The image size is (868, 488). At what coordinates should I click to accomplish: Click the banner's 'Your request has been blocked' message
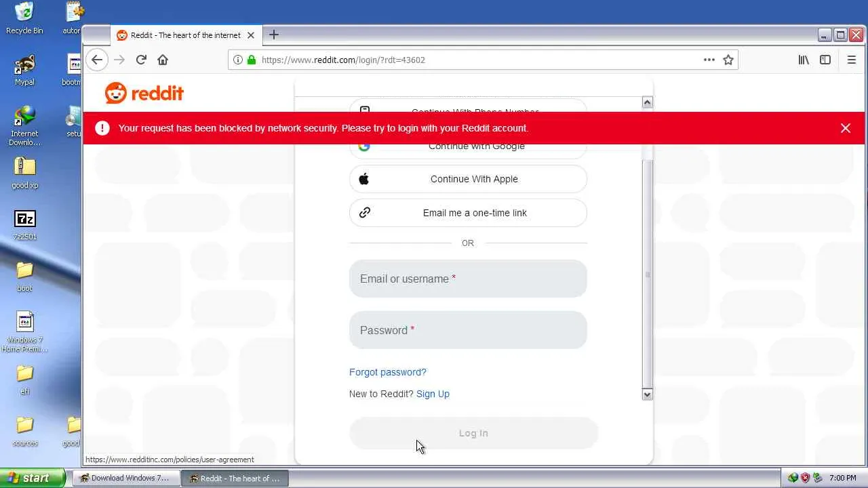tap(323, 128)
